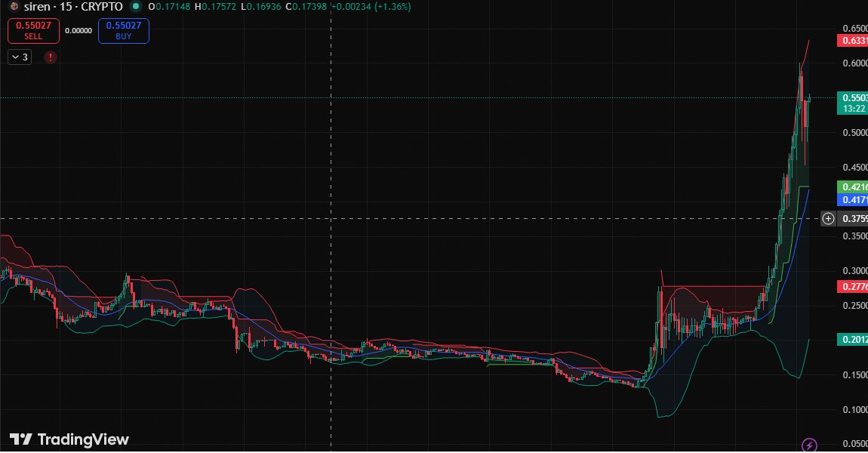Open symbol search via siren · 15 · CRYPTO title
868x453 pixels.
click(x=73, y=7)
